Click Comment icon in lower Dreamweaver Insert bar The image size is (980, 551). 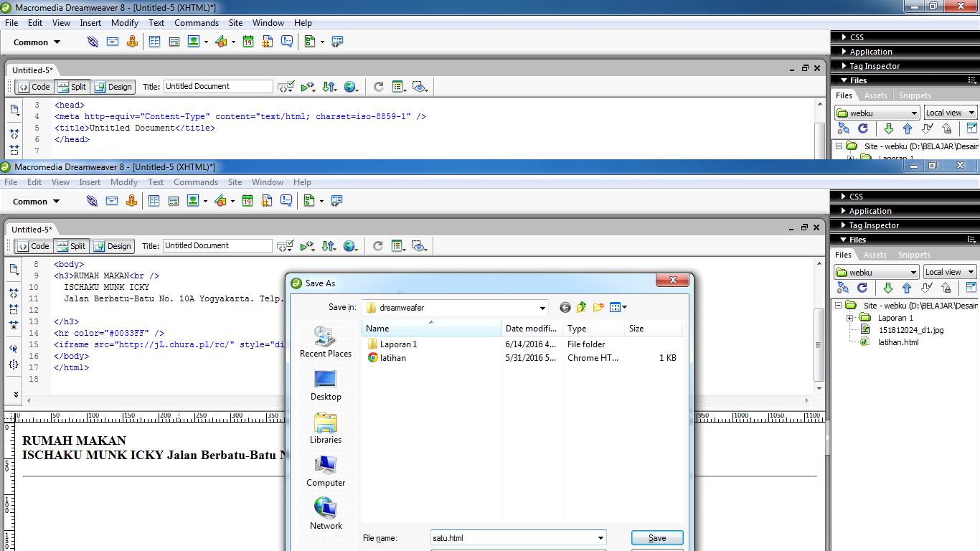point(286,202)
